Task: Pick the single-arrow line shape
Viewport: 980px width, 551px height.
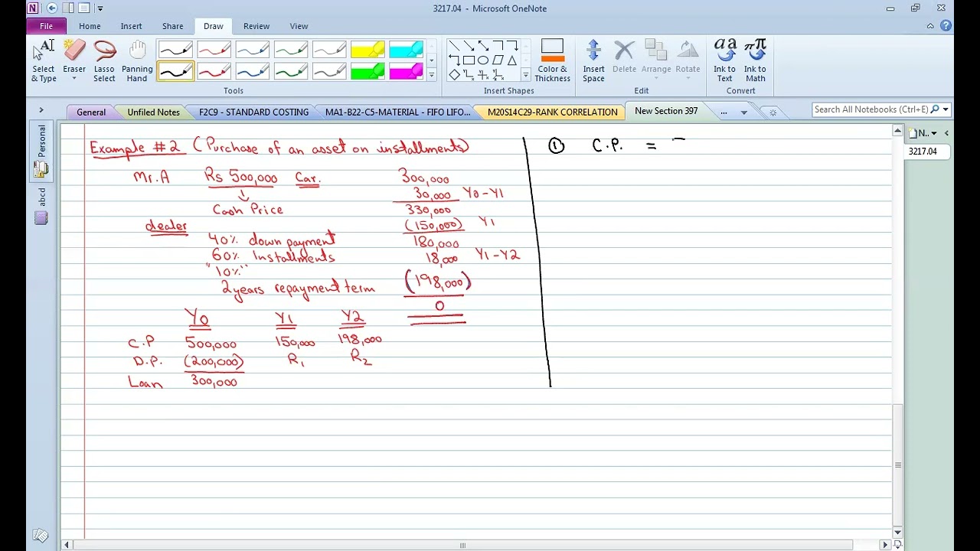Action: click(469, 46)
